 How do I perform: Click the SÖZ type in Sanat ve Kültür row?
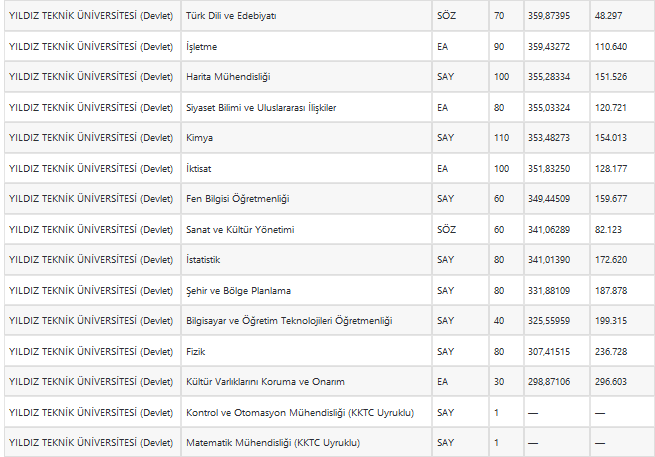click(446, 230)
